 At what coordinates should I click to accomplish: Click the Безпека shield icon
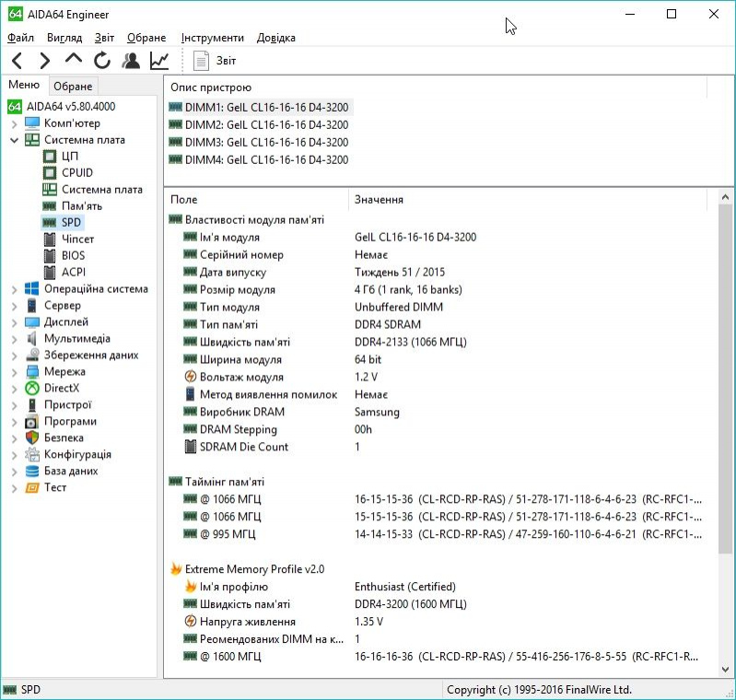pyautogui.click(x=32, y=437)
